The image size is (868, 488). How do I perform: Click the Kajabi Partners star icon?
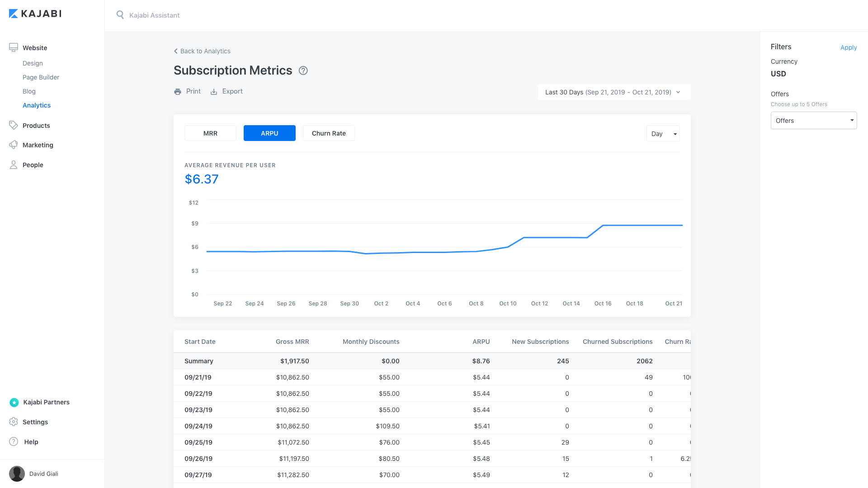point(14,402)
